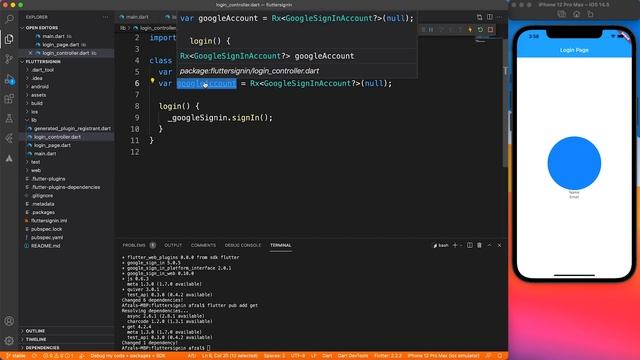Open terminal launch profile dropdown arrow
The height and width of the screenshot is (360, 640).
(462, 245)
